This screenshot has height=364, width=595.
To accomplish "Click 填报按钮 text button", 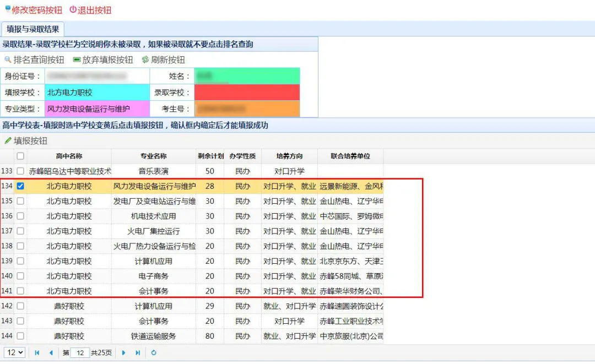I will tap(30, 141).
